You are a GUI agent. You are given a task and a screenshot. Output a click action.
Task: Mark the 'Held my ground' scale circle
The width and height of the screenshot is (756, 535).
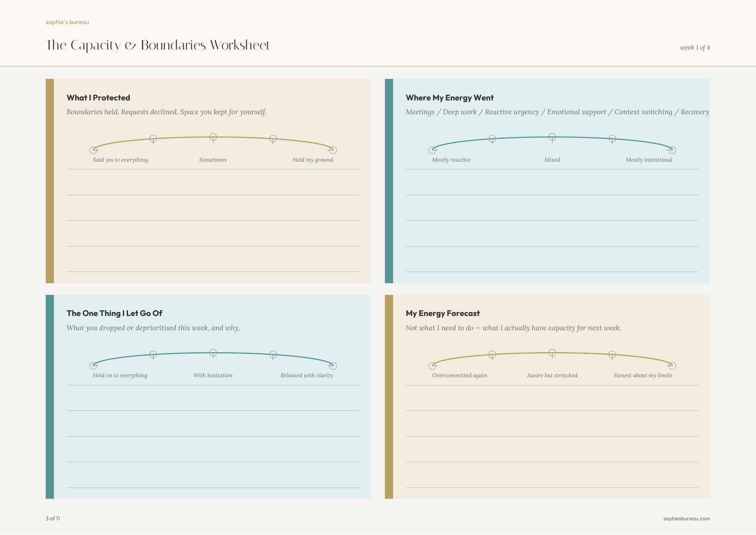[333, 150]
